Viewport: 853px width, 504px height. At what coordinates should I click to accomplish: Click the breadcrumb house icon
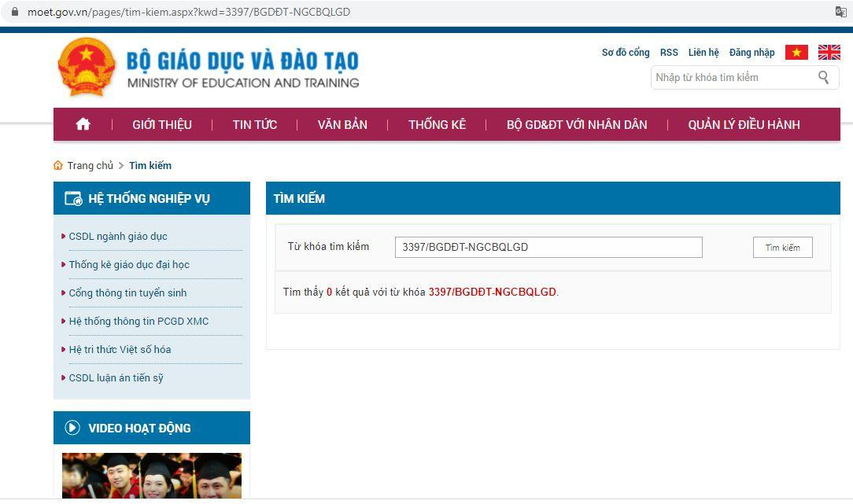click(58, 165)
